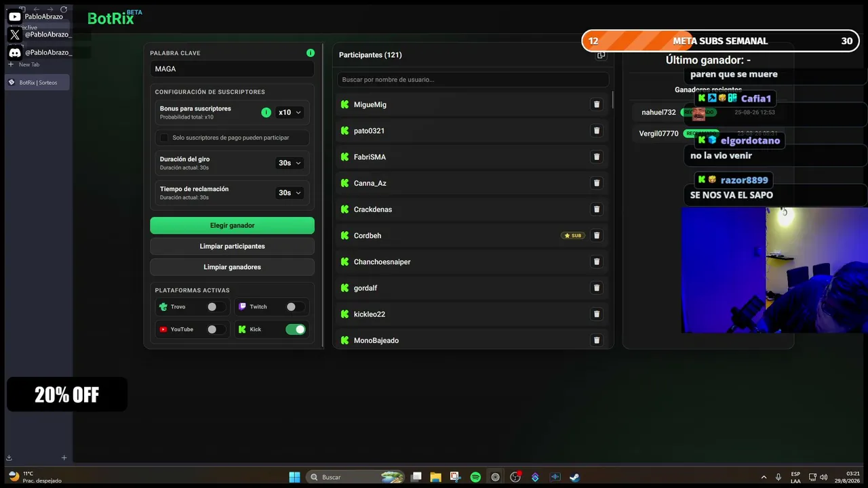Copy the participants list with copy icon
868x488 pixels.
(x=601, y=55)
